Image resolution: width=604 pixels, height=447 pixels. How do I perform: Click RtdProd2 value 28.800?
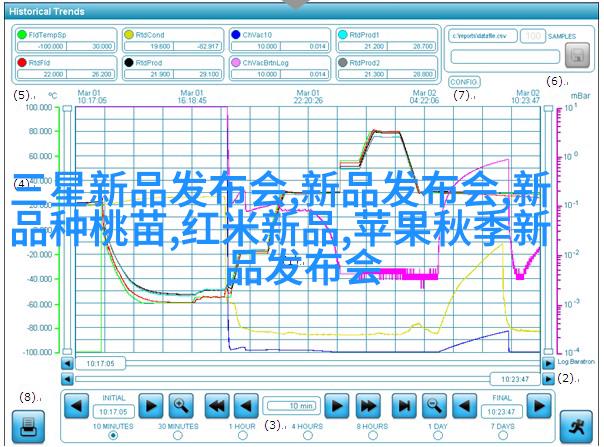click(411, 74)
